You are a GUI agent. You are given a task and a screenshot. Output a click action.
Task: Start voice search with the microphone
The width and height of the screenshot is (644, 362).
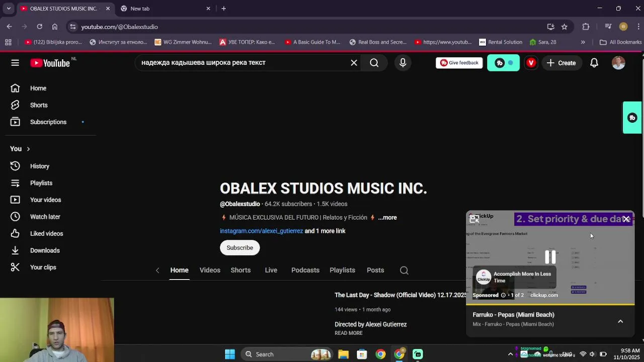(x=403, y=63)
